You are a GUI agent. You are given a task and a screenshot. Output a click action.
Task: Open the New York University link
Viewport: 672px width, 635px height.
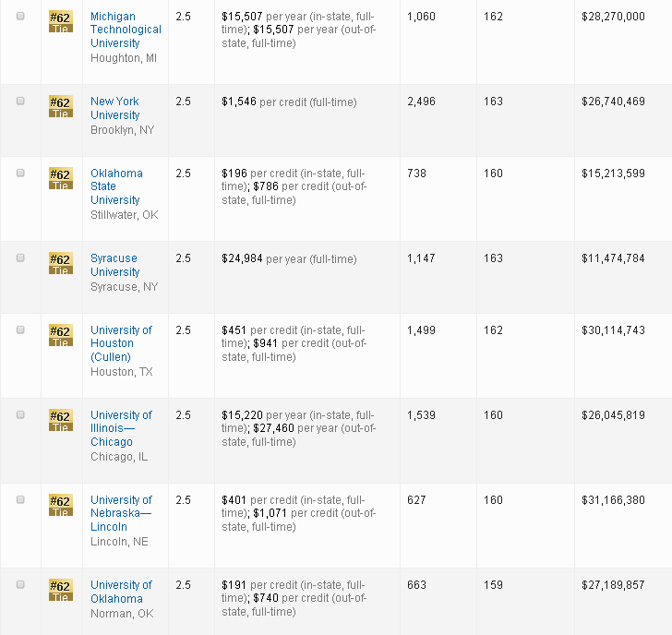click(x=114, y=108)
